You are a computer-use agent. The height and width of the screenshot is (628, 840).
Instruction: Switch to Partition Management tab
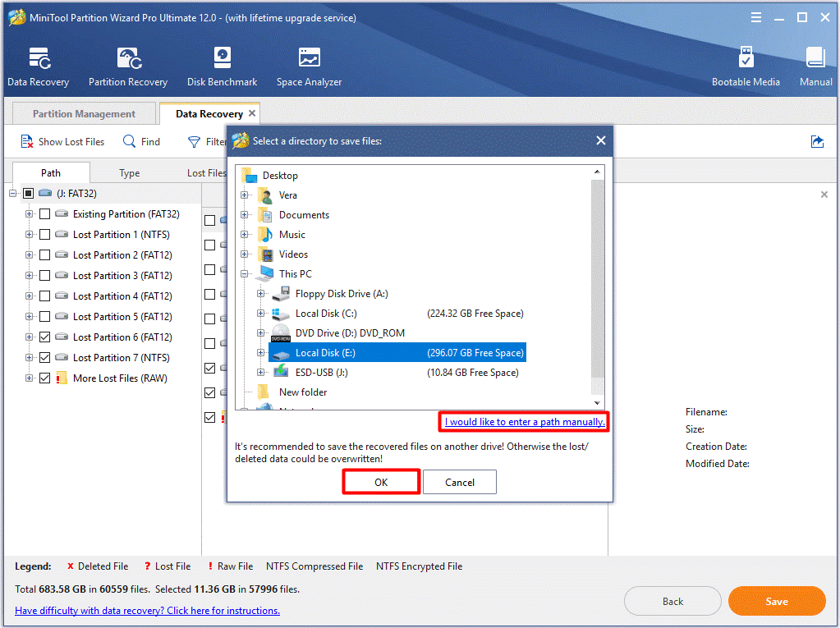84,113
